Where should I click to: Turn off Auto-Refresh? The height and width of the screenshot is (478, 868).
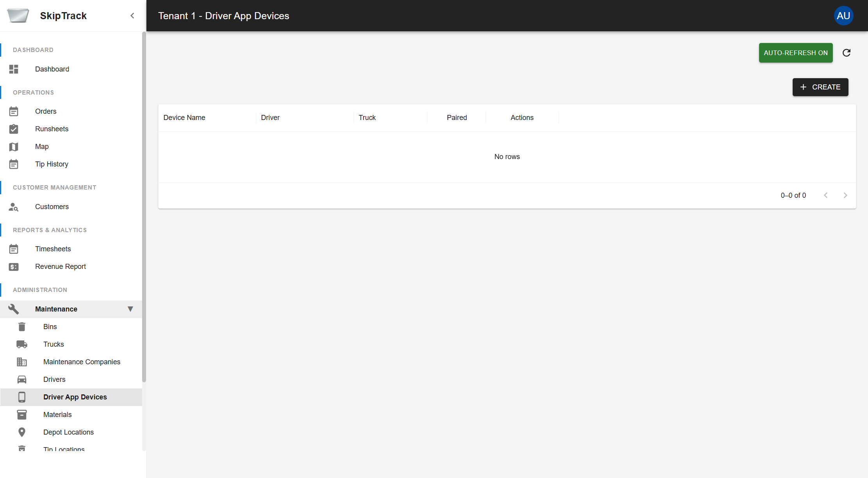pyautogui.click(x=795, y=53)
